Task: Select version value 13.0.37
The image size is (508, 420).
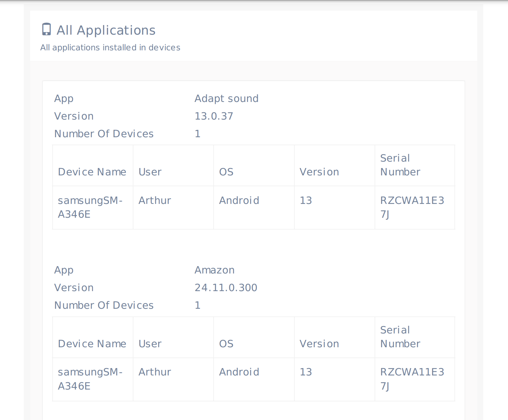Action: coord(214,116)
